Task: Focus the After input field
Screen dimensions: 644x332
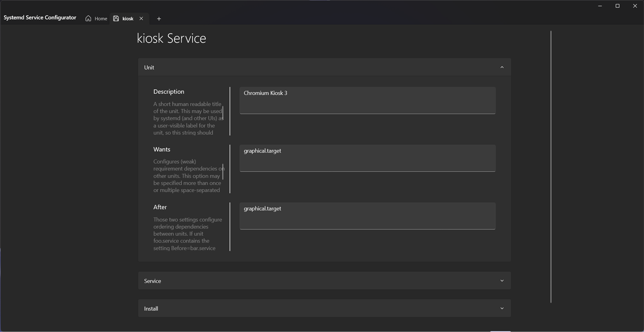Action: point(367,215)
